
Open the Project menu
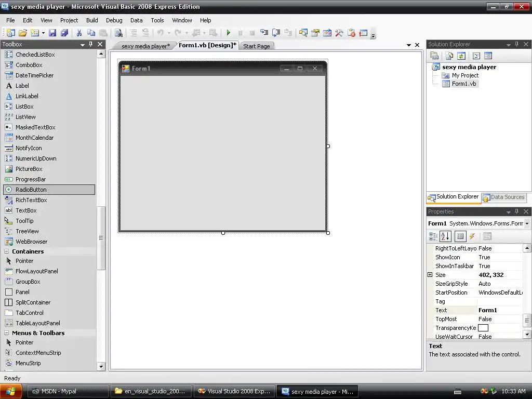point(69,20)
